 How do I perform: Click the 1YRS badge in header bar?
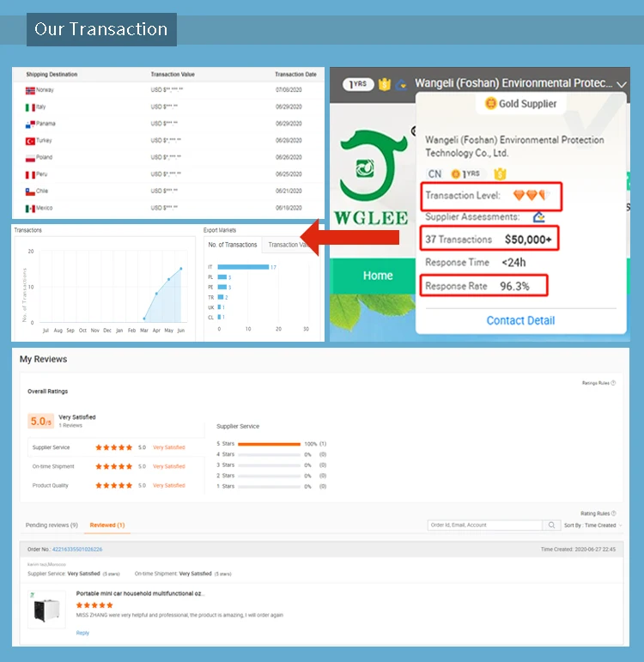[x=358, y=84]
